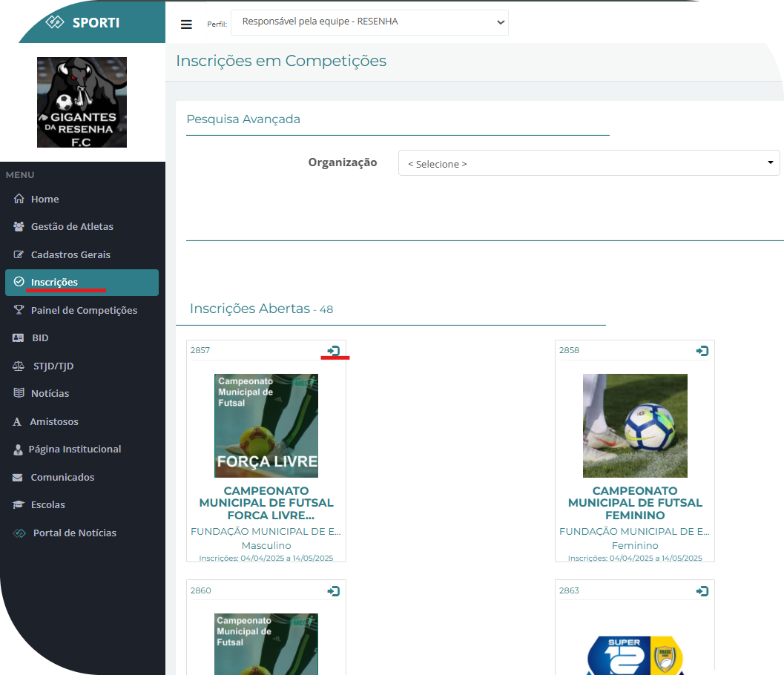This screenshot has width=784, height=675.
Task: Click the scales icon beside STJD/TJD
Action: (x=19, y=366)
